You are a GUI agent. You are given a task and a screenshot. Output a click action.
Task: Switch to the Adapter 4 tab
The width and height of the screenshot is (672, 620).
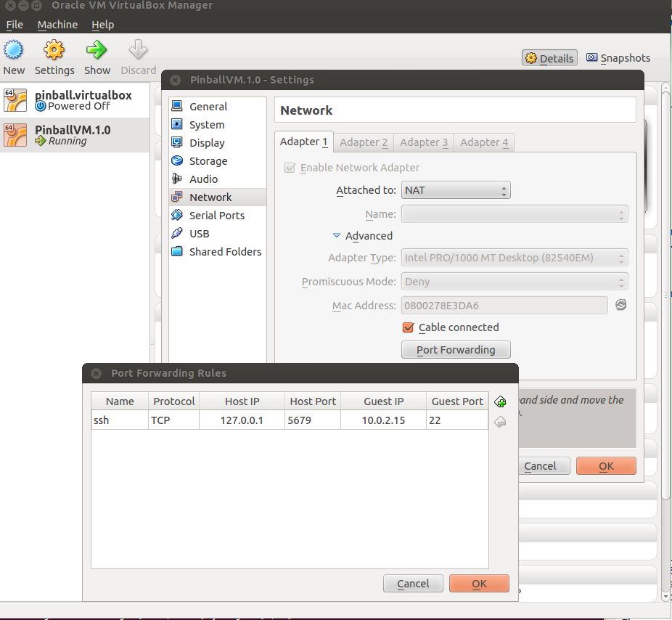[484, 142]
